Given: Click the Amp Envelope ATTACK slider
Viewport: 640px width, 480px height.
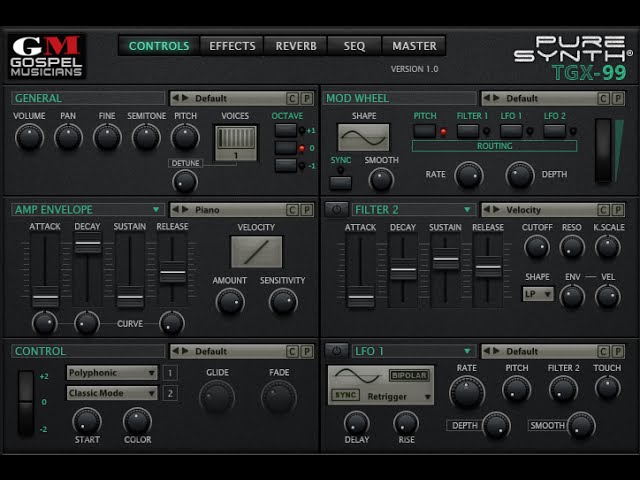Looking at the screenshot, I should point(45,296).
